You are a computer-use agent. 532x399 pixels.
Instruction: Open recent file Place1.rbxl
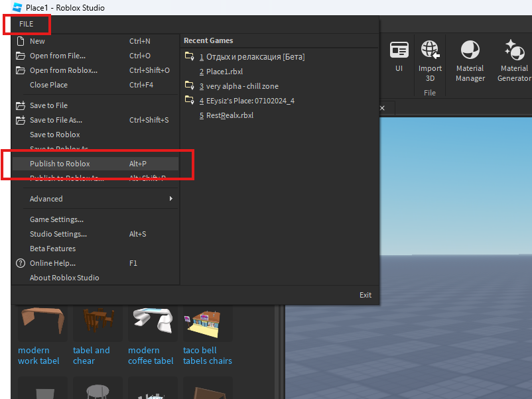tap(221, 72)
